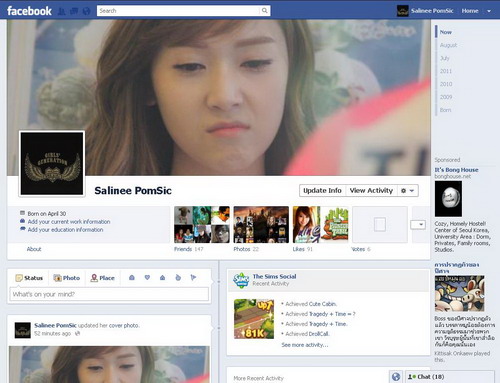Viewport: 500px width, 383px height.
Task: Click small avatar on cover photo post
Action: pyautogui.click(x=23, y=330)
